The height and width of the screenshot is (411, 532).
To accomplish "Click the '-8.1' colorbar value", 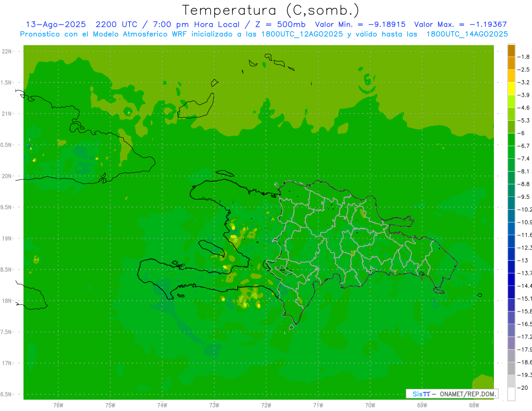I will [x=524, y=171].
